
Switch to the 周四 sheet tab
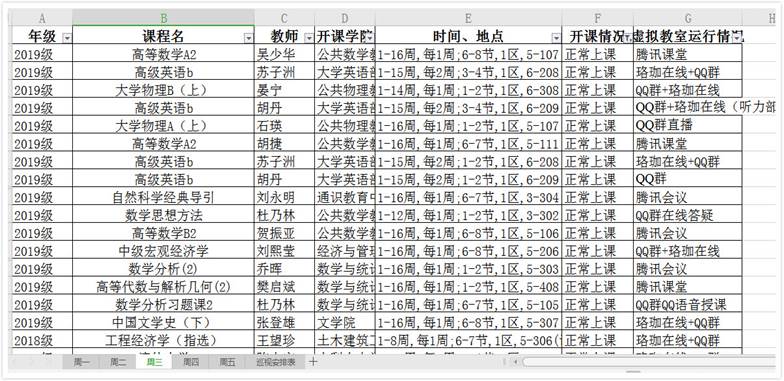pos(190,362)
